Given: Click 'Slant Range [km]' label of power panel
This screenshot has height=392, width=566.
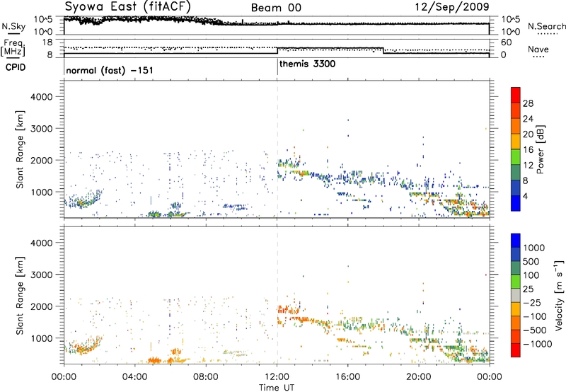Looking at the screenshot, I should click(x=20, y=149).
